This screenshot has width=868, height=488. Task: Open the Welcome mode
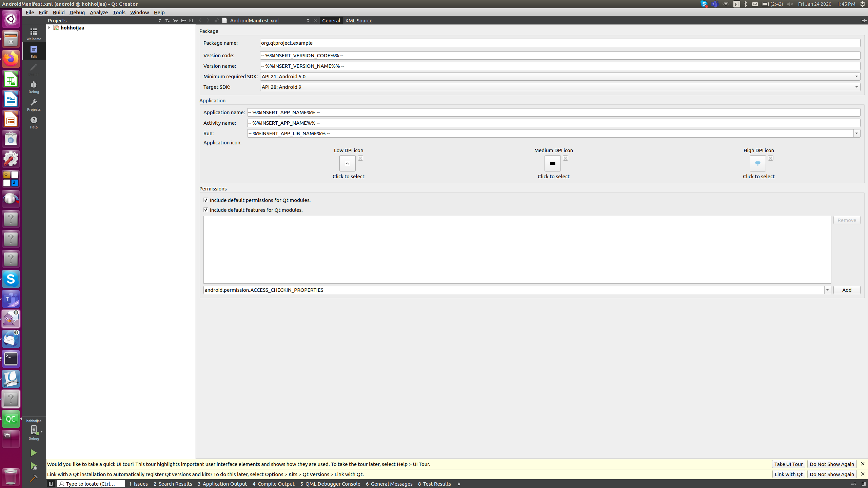click(34, 34)
